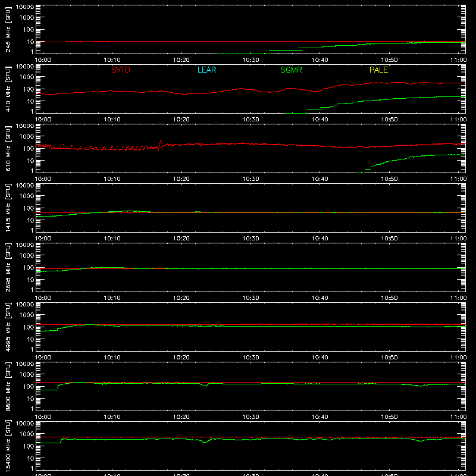476x476 pixels.
Task: Click the 1000 y-axis label of 15400 MHz plot
Action: [27, 434]
